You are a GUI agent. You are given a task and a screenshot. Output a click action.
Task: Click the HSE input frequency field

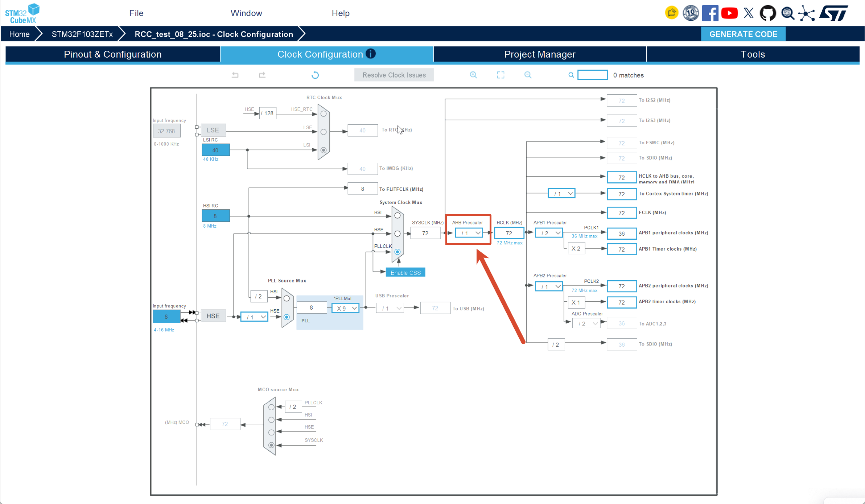pos(166,317)
